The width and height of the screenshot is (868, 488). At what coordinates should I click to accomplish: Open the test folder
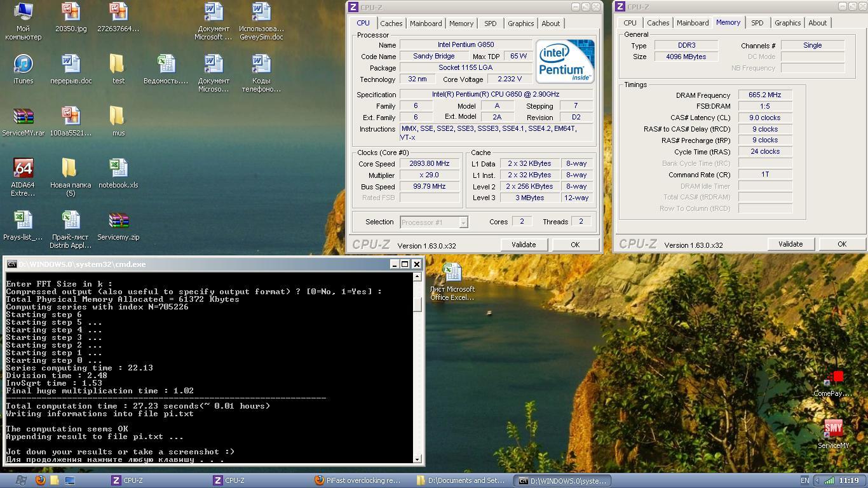coord(118,64)
